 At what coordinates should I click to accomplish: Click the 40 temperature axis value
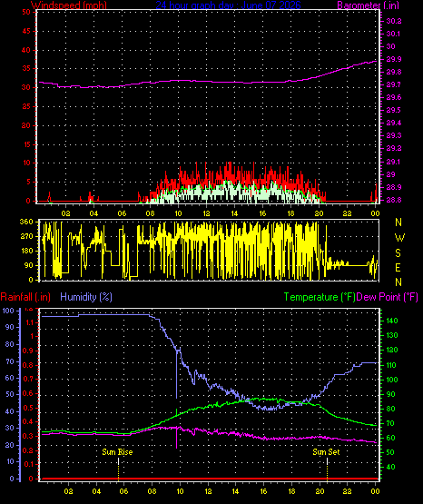click(x=390, y=467)
